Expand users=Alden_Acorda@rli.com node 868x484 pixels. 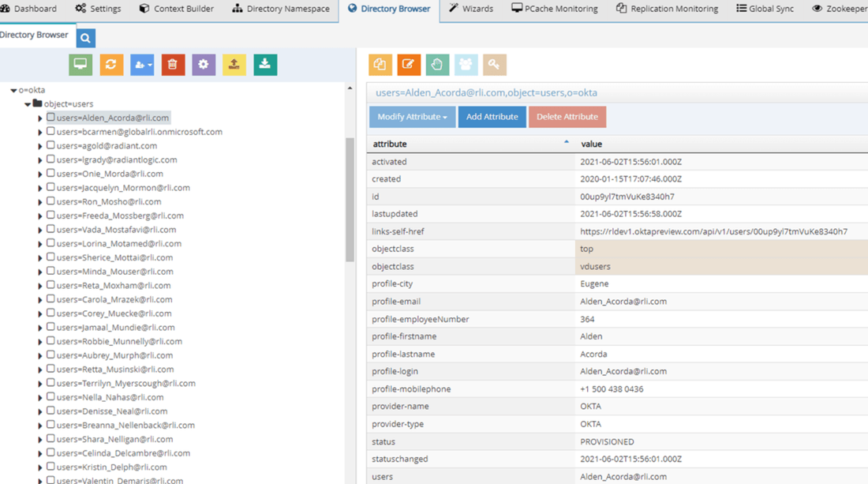pos(40,118)
